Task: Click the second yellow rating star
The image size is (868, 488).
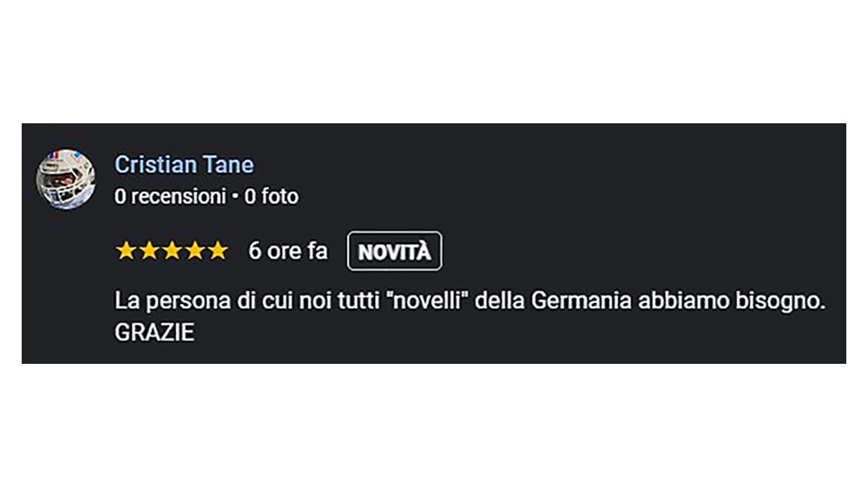Action: (x=149, y=251)
